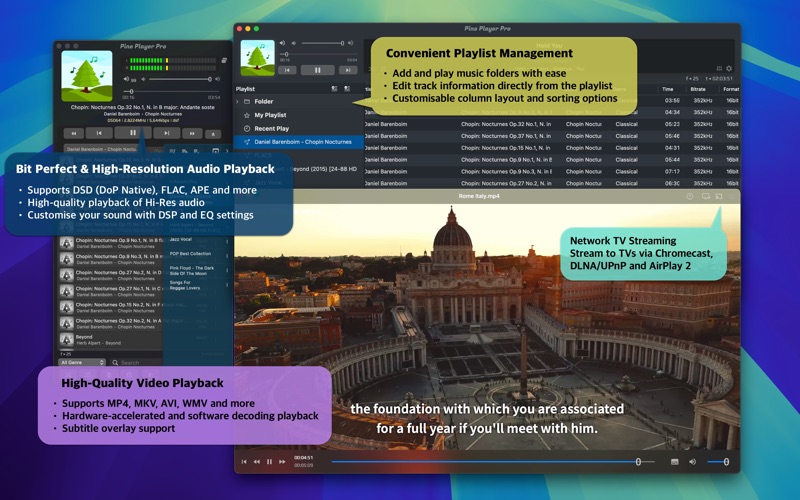Sort by the Format column header
Viewport: 800px width, 500px height.
tap(730, 89)
